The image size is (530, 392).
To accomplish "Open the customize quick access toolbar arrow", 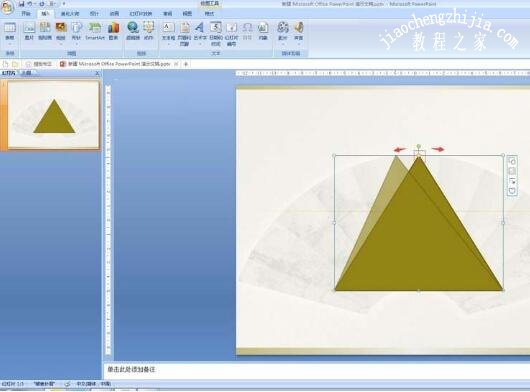I will click(x=64, y=4).
